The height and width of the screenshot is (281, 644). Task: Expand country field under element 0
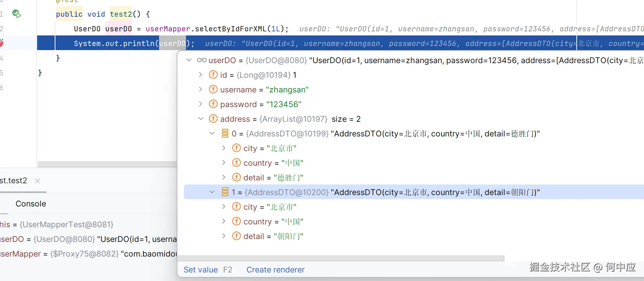224,163
